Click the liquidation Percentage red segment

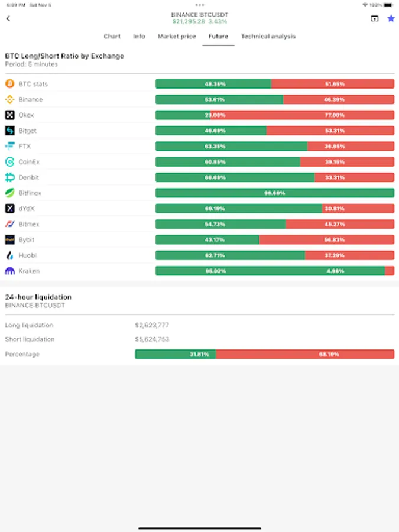304,354
